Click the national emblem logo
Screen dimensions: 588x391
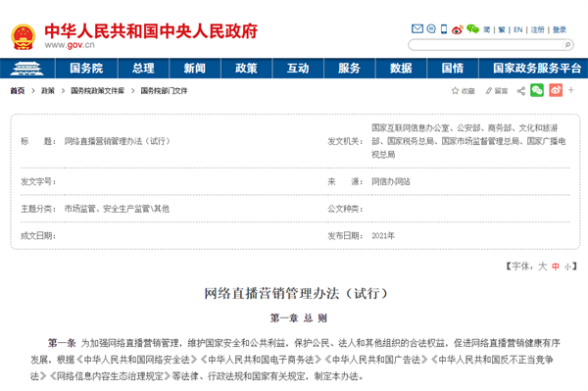click(24, 36)
